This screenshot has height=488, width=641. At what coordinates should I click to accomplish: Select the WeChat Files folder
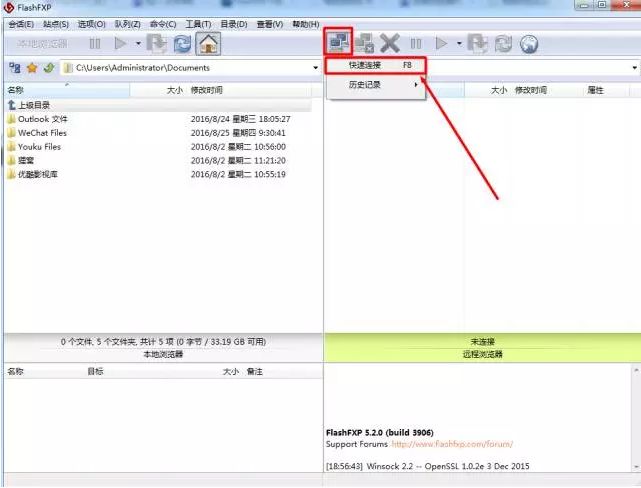click(37, 133)
